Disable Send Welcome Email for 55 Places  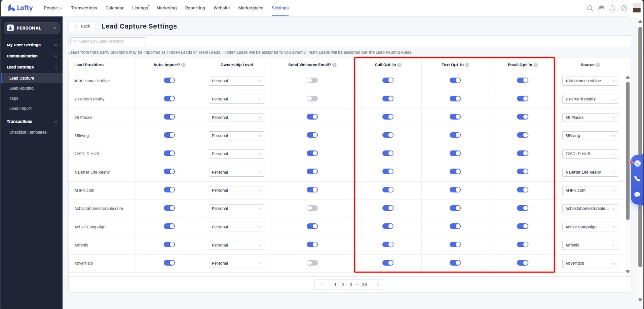pyautogui.click(x=312, y=117)
